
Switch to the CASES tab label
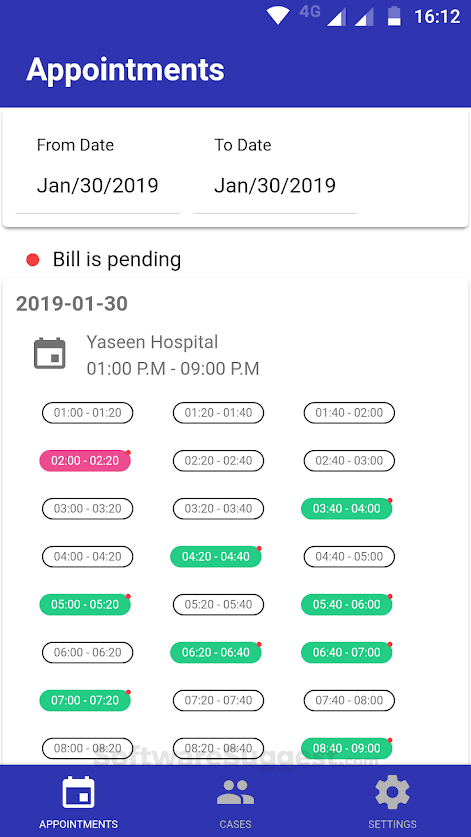pos(236,824)
